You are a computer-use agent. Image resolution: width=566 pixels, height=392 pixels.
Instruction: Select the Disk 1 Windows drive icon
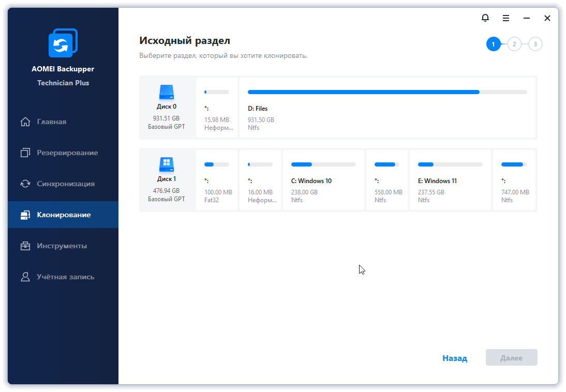(167, 165)
